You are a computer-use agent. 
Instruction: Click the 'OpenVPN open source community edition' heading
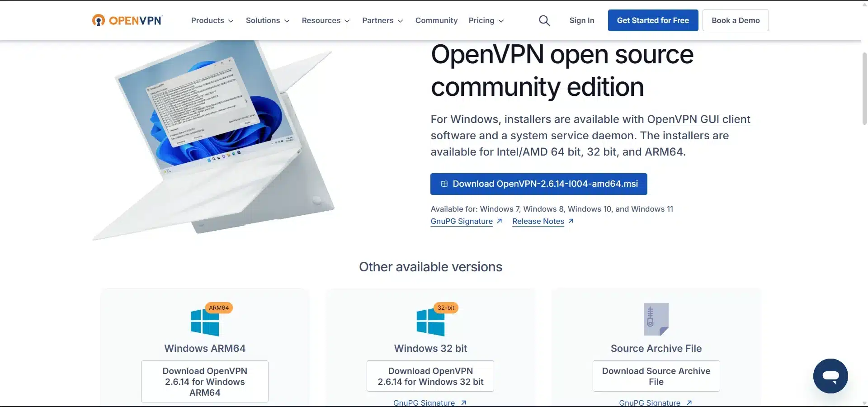click(562, 71)
